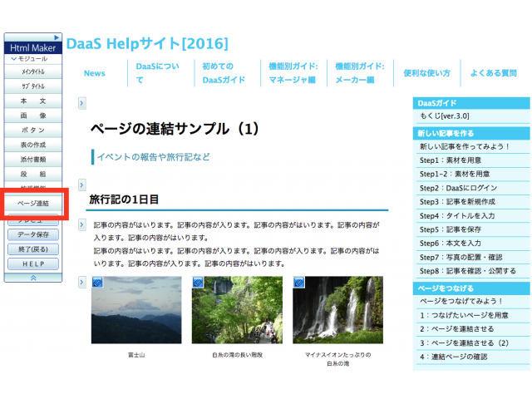
Task: Click the Mt. Fuji photo thumbnail
Action: [x=135, y=314]
